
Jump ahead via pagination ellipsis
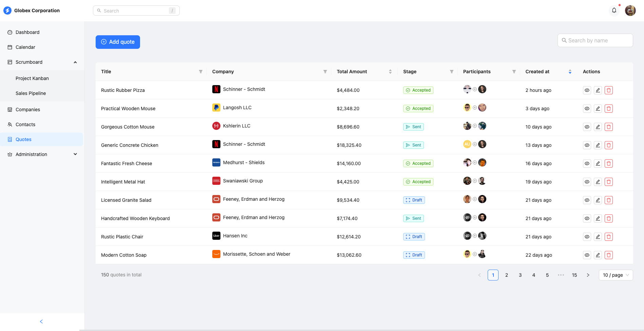pos(561,275)
